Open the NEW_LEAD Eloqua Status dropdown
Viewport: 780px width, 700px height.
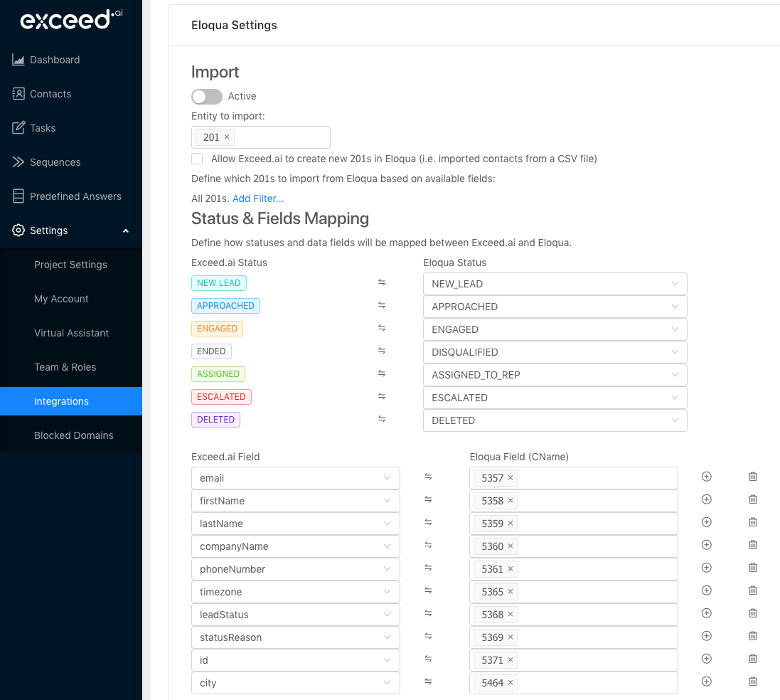coord(555,284)
